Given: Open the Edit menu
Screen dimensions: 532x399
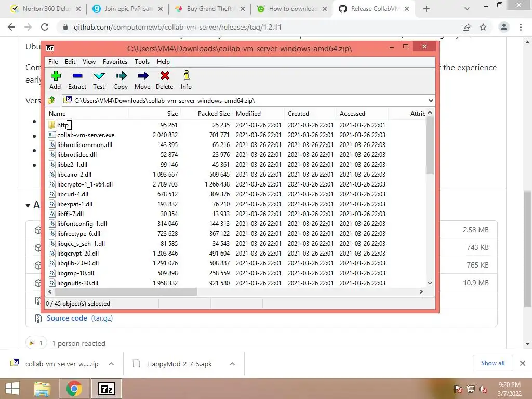Looking at the screenshot, I should click(x=70, y=62).
